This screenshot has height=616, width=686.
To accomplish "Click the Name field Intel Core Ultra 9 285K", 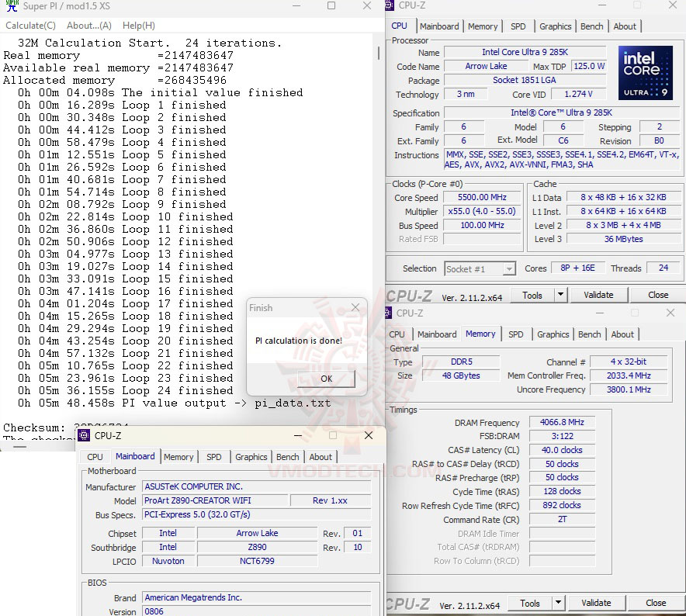I will (x=525, y=52).
